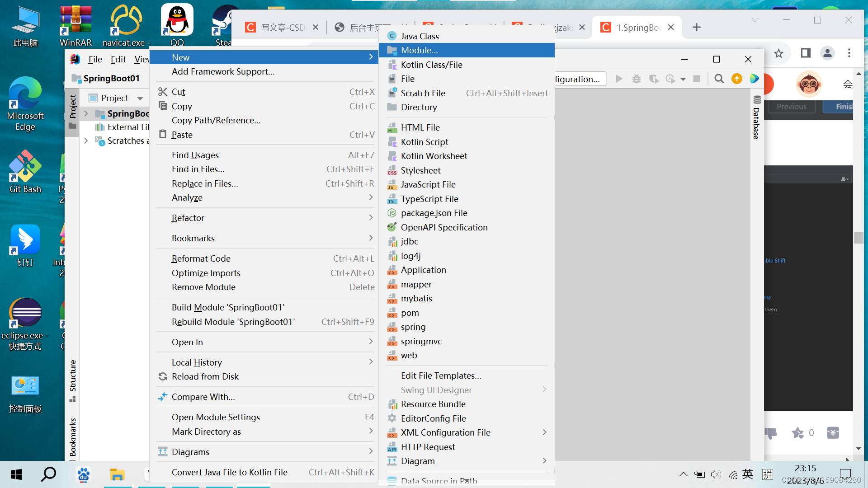868x488 pixels.
Task: Open the Database tool window icon
Action: 757,99
